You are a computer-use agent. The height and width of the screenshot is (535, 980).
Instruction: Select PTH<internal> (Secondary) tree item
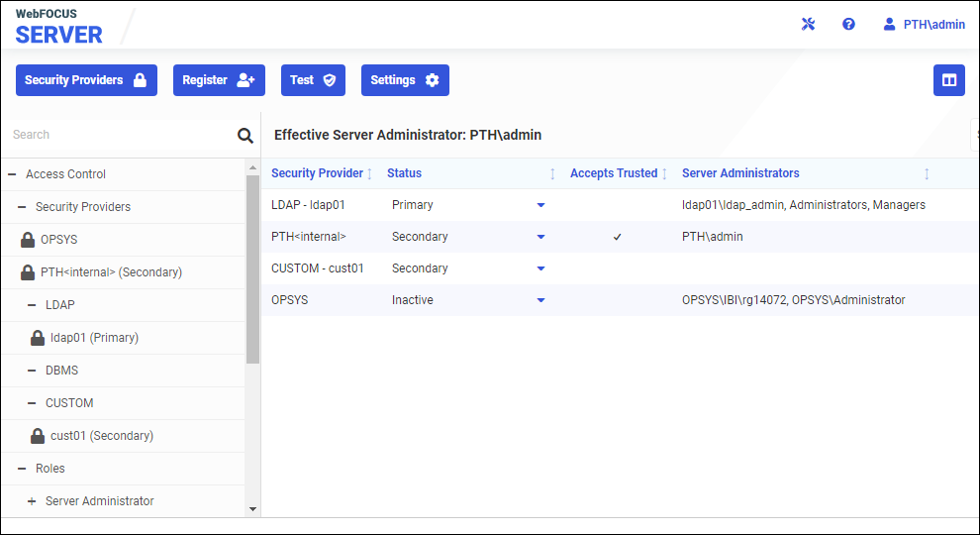coord(111,272)
